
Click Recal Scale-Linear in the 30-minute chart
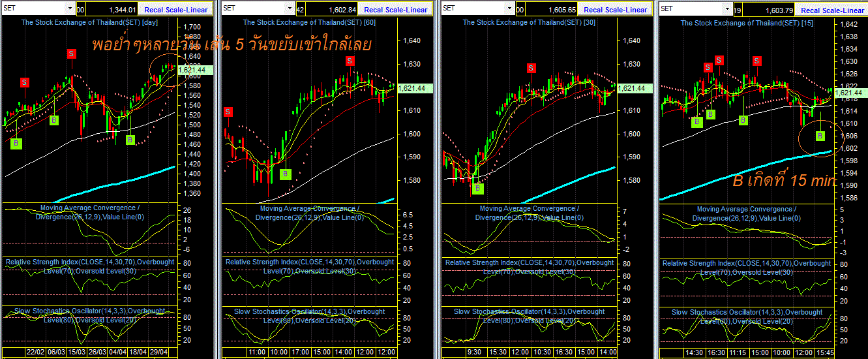pyautogui.click(x=616, y=9)
